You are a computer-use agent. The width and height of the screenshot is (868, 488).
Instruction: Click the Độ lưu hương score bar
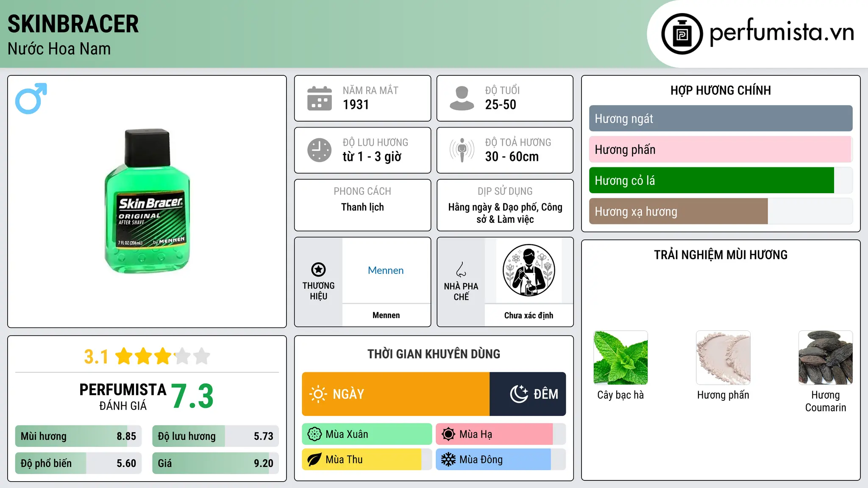point(215,436)
